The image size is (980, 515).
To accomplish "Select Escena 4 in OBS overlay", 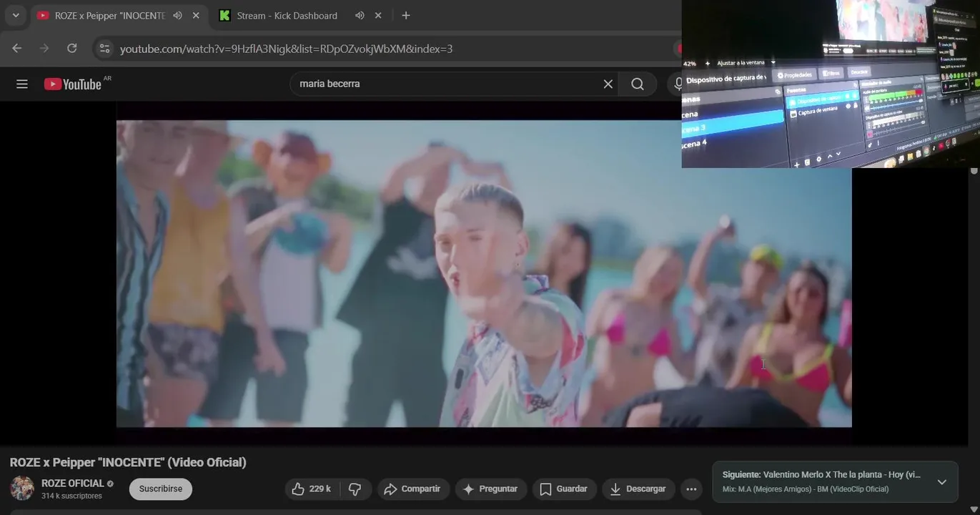I will 695,143.
